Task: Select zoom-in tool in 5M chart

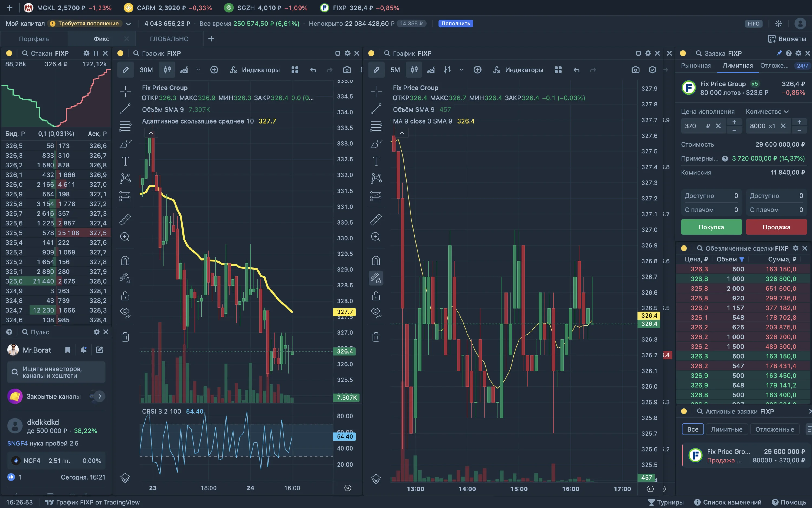Action: point(376,237)
